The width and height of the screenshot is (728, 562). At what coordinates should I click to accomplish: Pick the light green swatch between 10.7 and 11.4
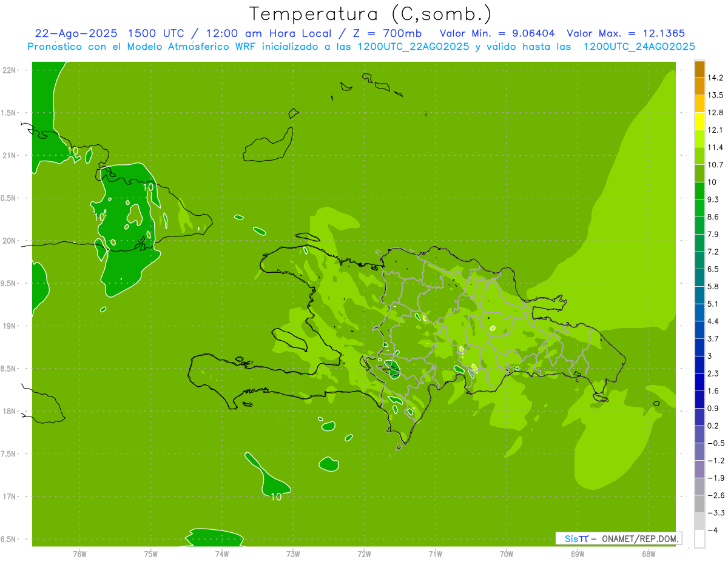pos(699,156)
